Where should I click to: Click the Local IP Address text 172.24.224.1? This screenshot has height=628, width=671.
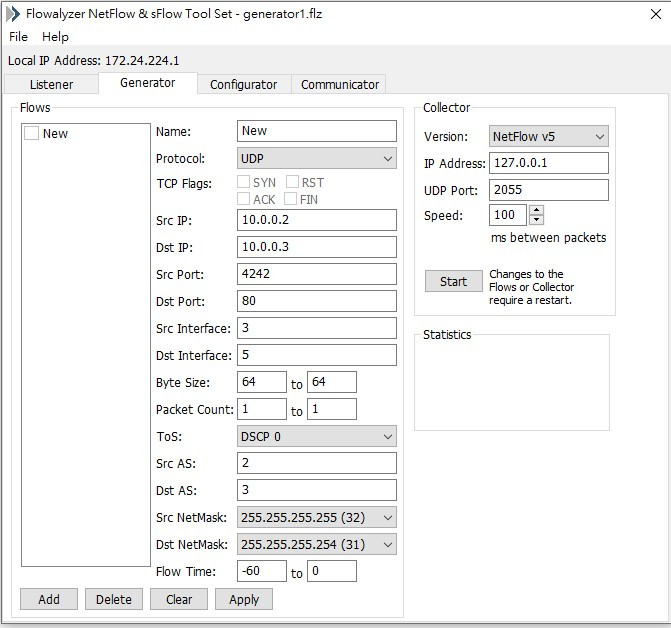142,60
